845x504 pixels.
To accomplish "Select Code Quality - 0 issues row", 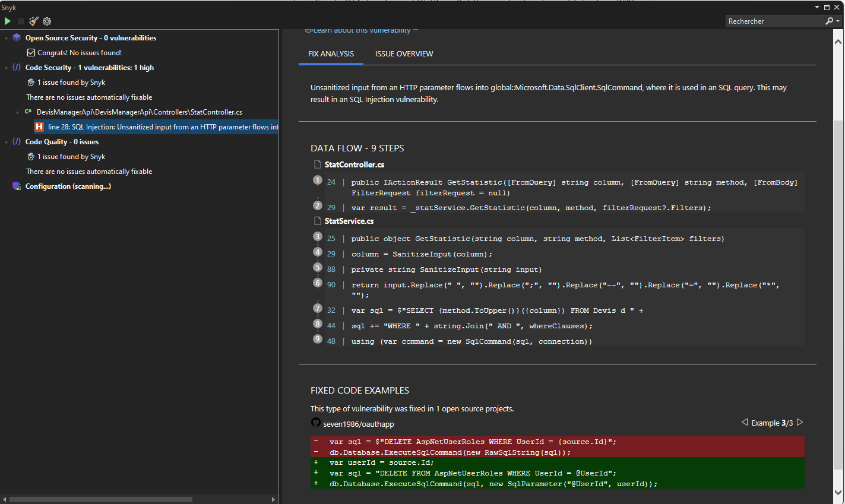I will 62,141.
